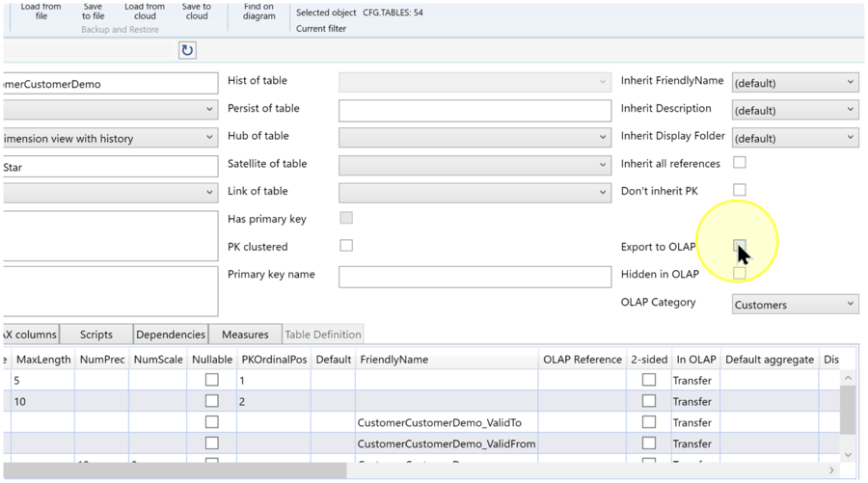
Task: Open Link of table dropdown
Action: tap(475, 193)
